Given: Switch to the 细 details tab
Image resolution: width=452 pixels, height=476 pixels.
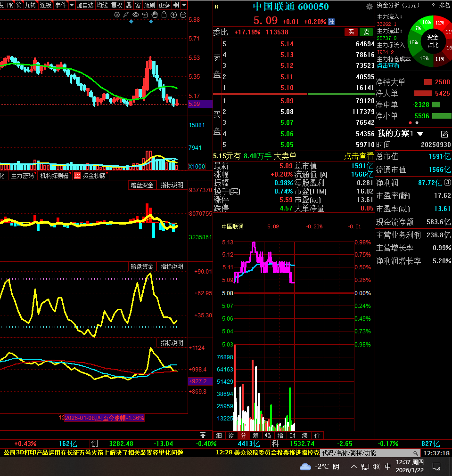Looking at the screenshot, I should tap(219, 436).
